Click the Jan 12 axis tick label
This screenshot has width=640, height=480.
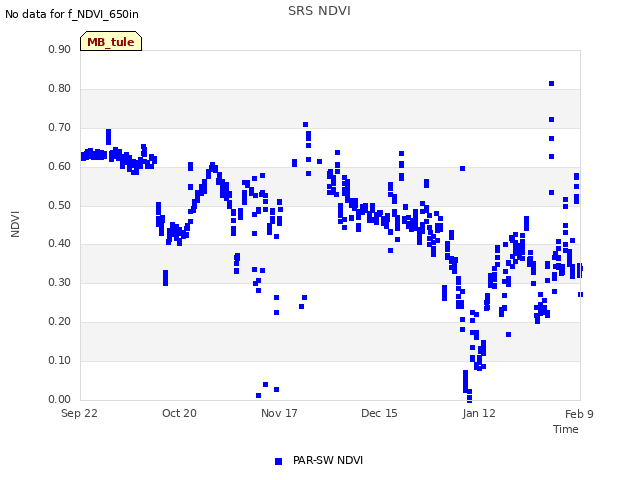pyautogui.click(x=479, y=413)
